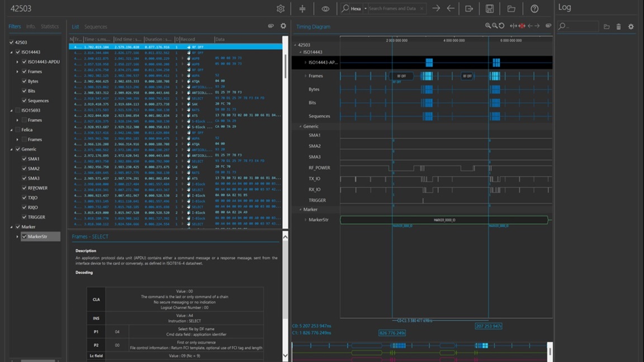Switch to the Sequences tab
Screen dimensions: 644x362
tap(96, 27)
